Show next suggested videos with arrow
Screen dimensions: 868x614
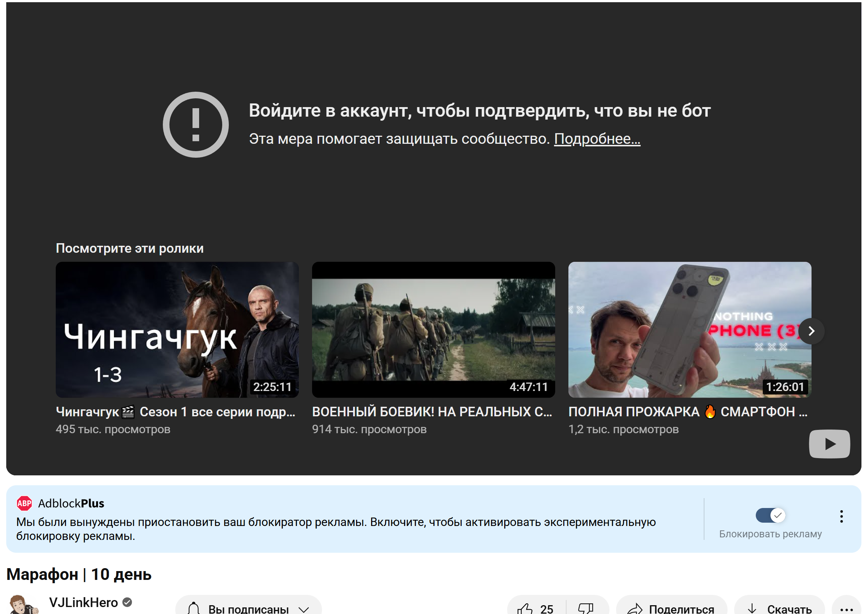pyautogui.click(x=811, y=331)
